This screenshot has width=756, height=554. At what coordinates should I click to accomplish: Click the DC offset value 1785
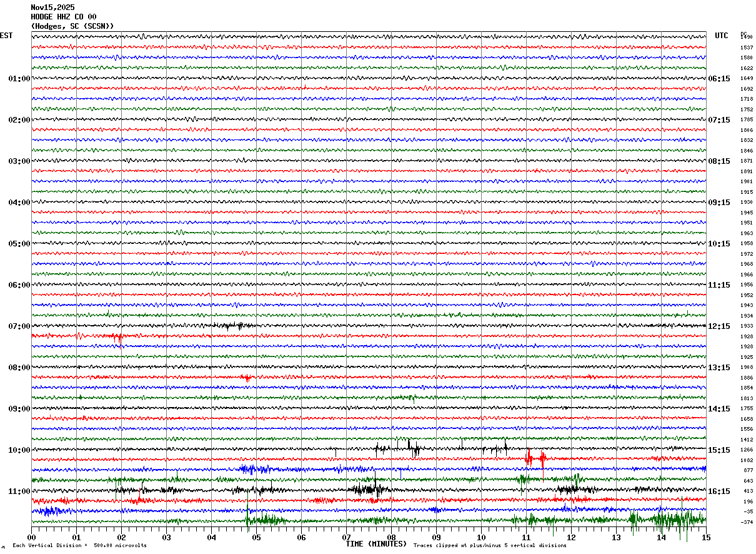coord(747,120)
